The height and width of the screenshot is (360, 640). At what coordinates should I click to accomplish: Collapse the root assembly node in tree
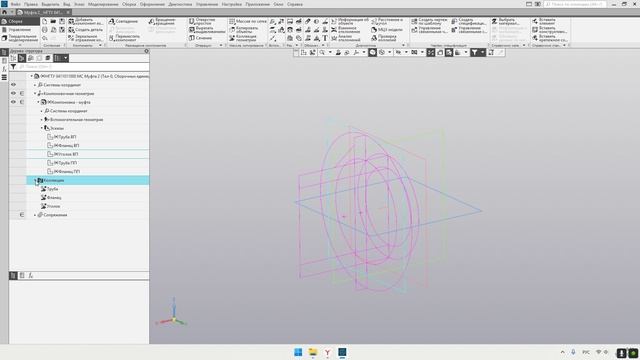click(31, 76)
